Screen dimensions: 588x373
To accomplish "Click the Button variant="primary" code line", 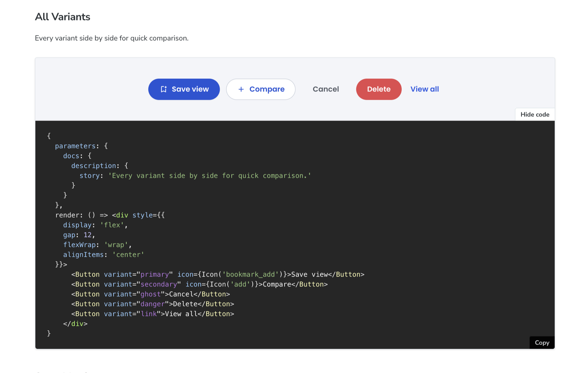I will pyautogui.click(x=218, y=274).
